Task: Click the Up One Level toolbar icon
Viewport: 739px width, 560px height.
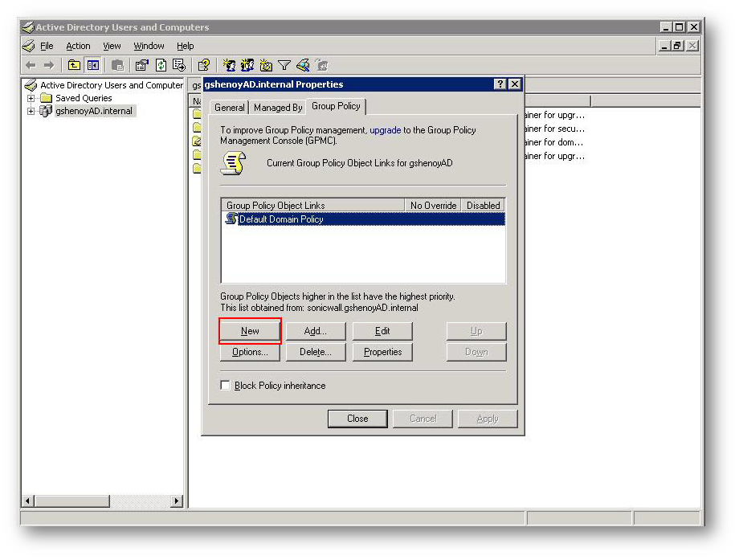Action: pos(74,66)
